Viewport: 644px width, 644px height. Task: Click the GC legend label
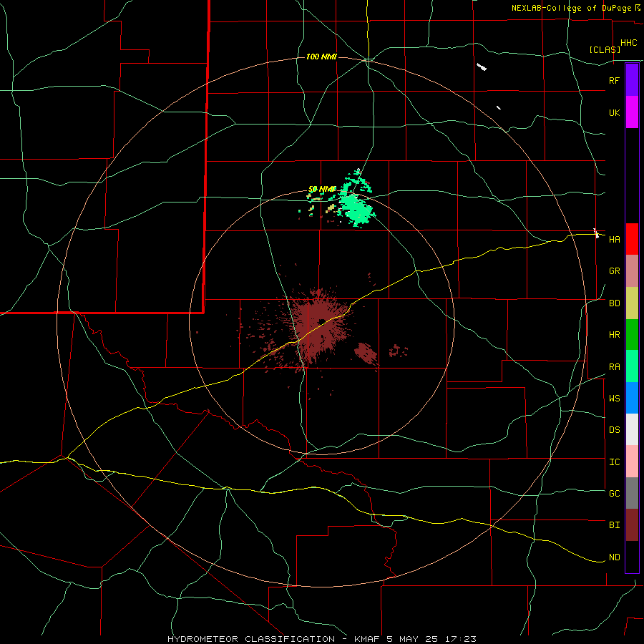(x=614, y=494)
